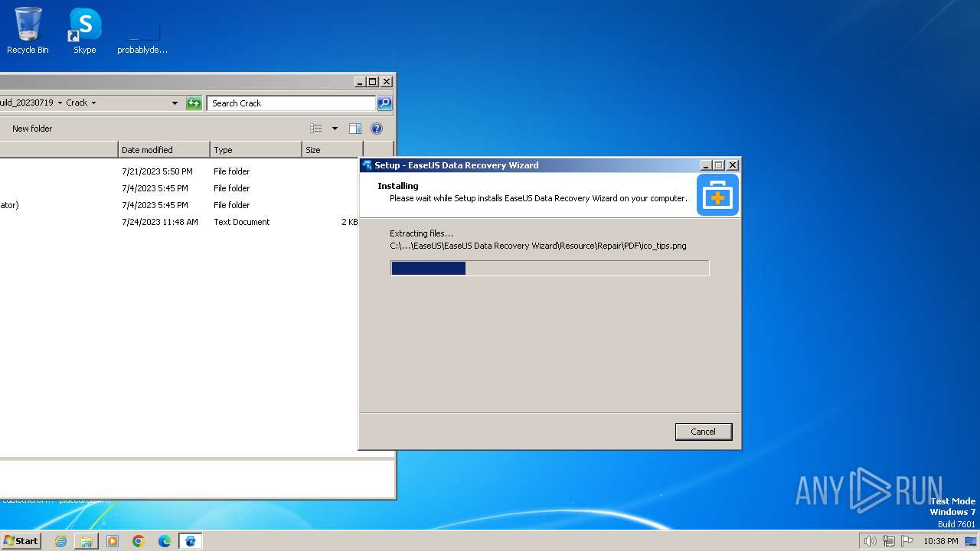Refresh the Crack folder in Explorer
The image size is (980, 551).
point(194,103)
